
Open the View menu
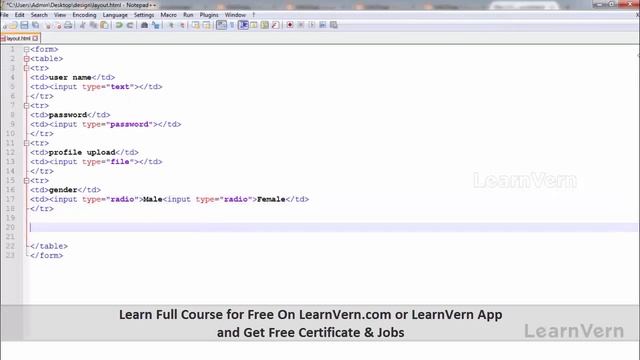60,15
